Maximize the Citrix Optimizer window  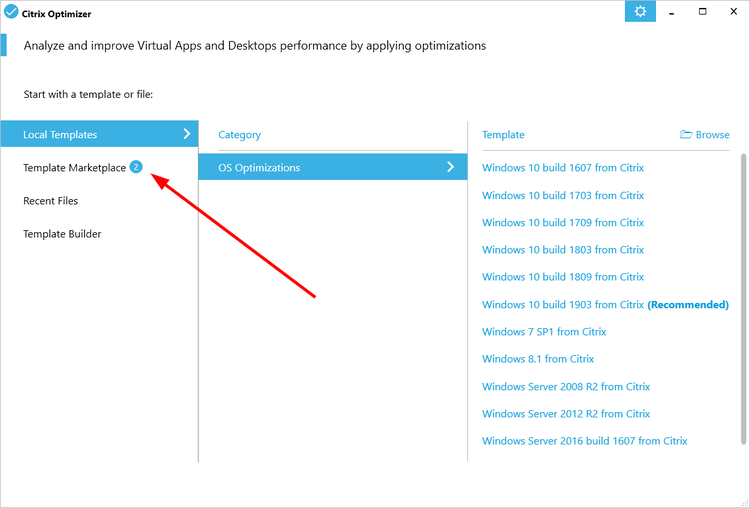point(702,11)
